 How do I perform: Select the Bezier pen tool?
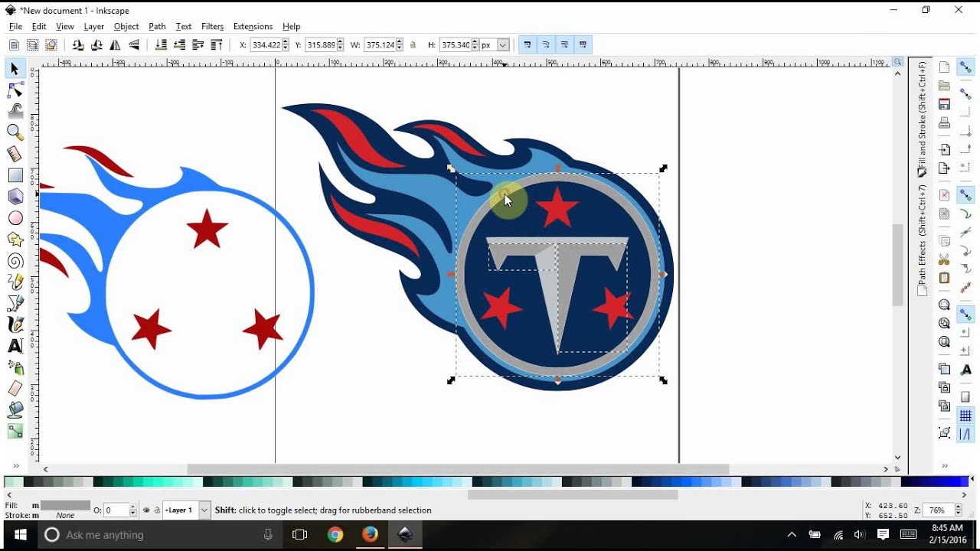coord(15,304)
